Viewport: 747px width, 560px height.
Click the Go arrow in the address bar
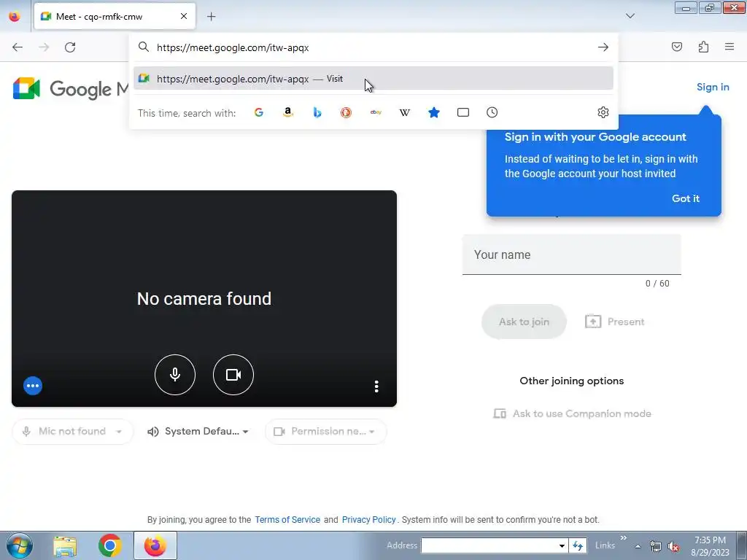pyautogui.click(x=603, y=47)
